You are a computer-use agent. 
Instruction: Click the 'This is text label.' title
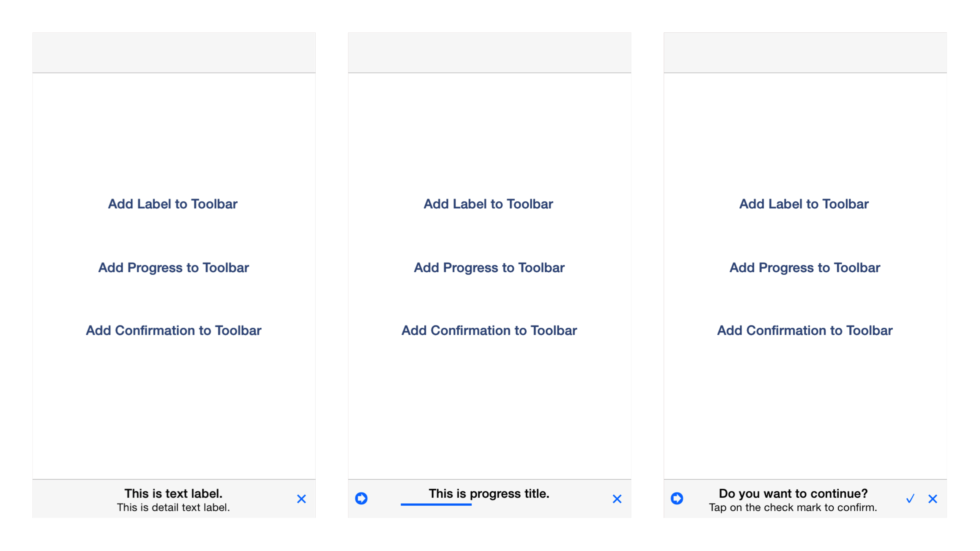tap(174, 493)
